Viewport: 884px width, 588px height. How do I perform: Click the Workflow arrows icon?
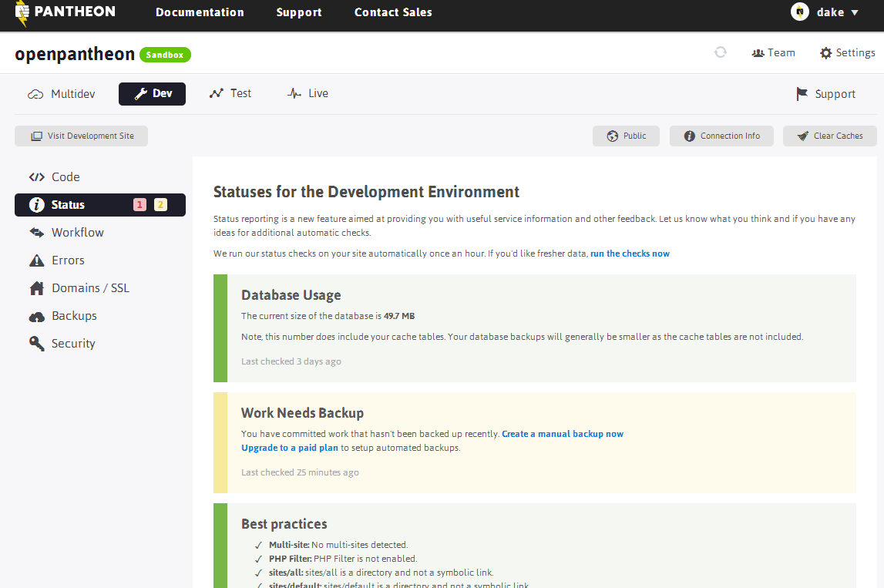click(x=37, y=232)
